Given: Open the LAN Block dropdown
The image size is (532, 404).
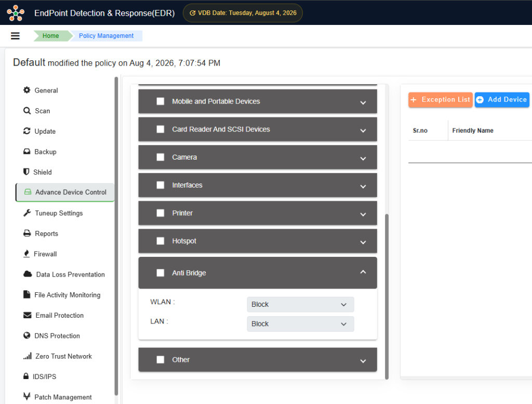Looking at the screenshot, I should pyautogui.click(x=300, y=324).
